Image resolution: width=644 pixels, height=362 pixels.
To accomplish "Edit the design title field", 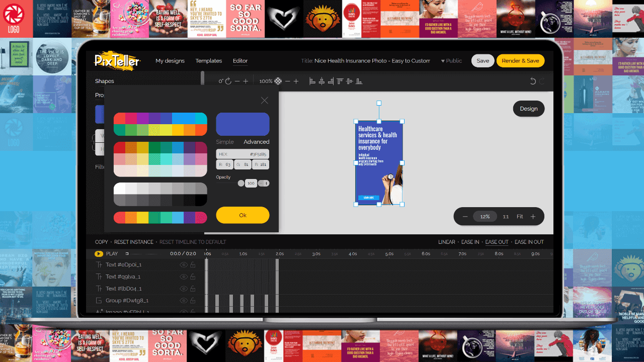I will pos(372,61).
